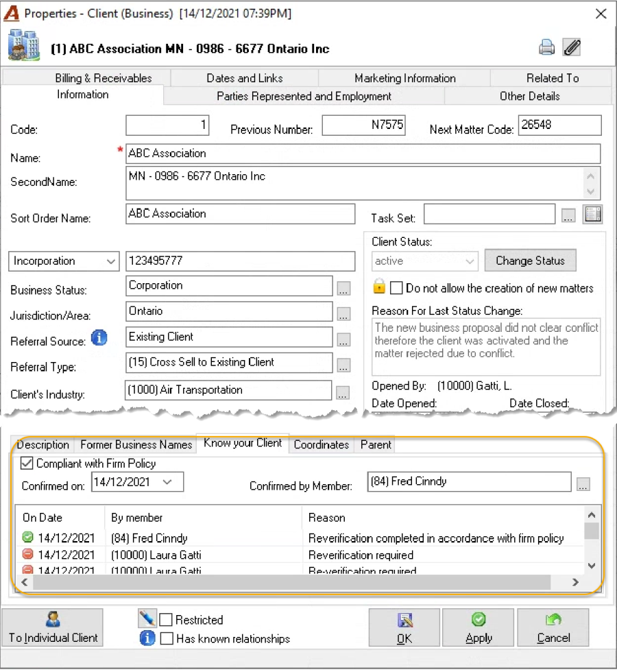Viewport: 617px width, 672px height.
Task: Toggle Do not allow creation of new matters
Action: [396, 288]
